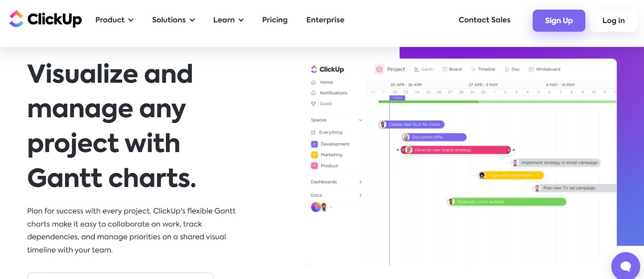
Task: Click the ClickUp logo in header
Action: pyautogui.click(x=45, y=19)
